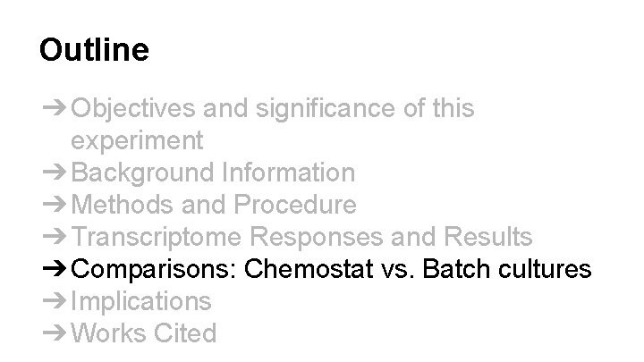The image size is (644, 362).
Task: Click the Outline slide title
Action: pyautogui.click(x=94, y=49)
